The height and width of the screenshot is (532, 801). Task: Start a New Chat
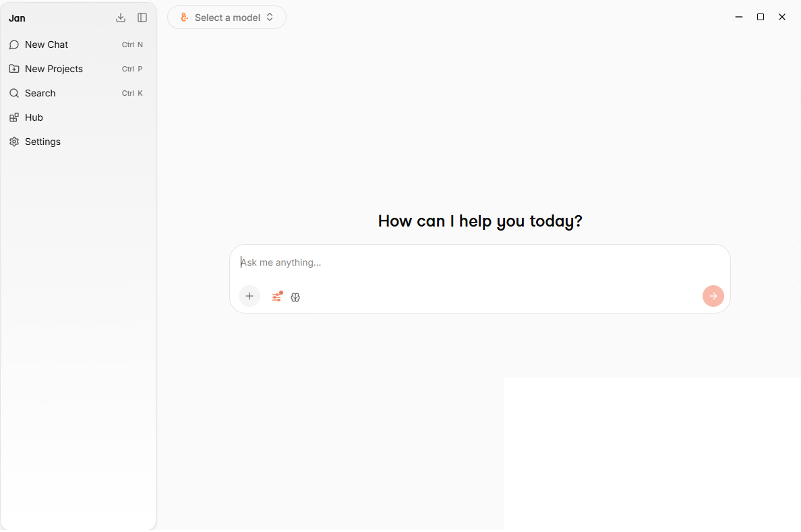click(x=77, y=45)
